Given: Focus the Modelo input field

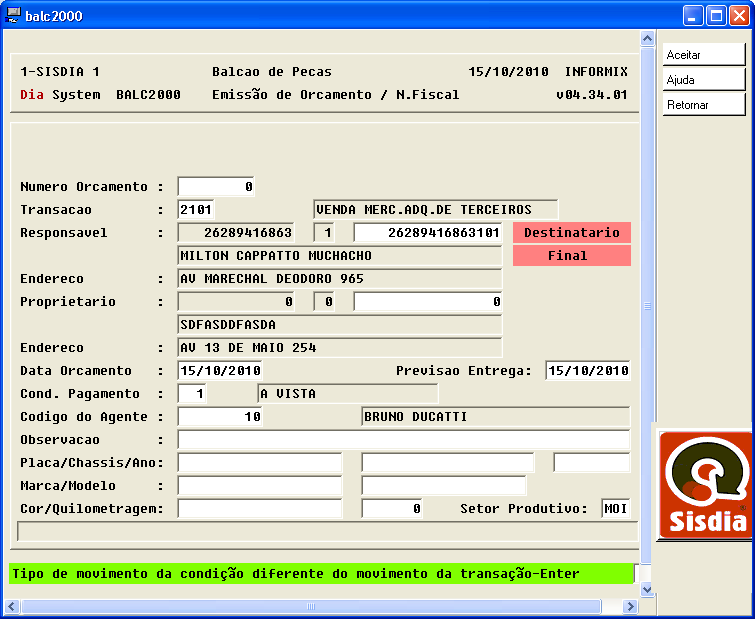Looking at the screenshot, I should (443, 486).
